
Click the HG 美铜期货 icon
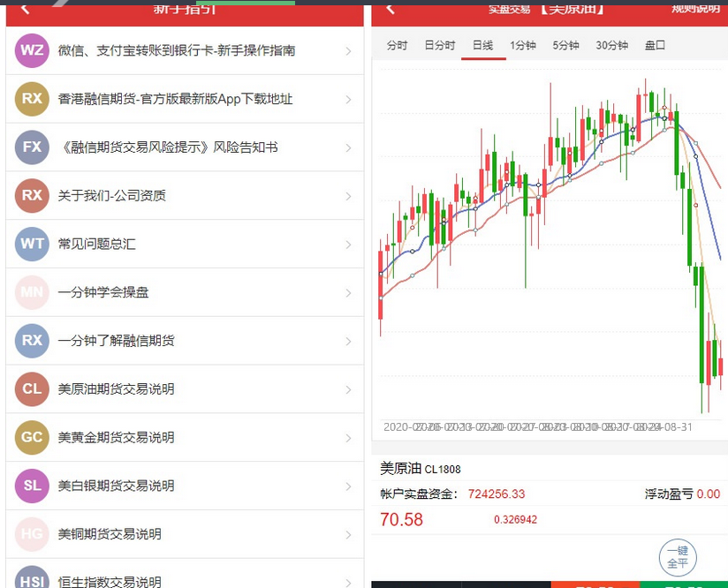click(31, 534)
